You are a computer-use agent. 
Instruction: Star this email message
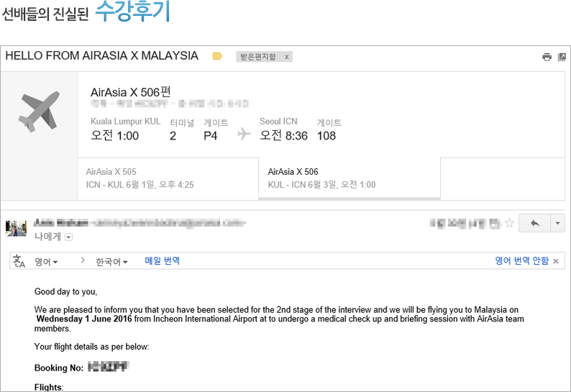click(509, 223)
